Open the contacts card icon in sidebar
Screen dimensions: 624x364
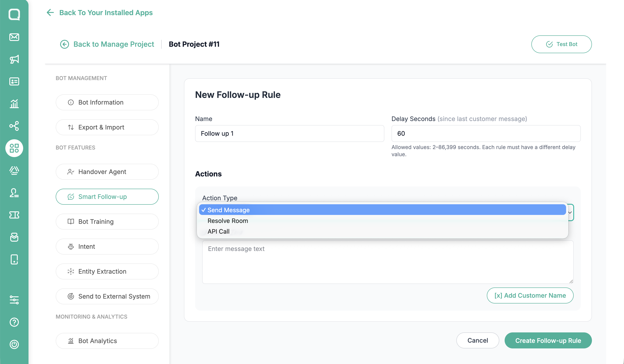point(14,81)
